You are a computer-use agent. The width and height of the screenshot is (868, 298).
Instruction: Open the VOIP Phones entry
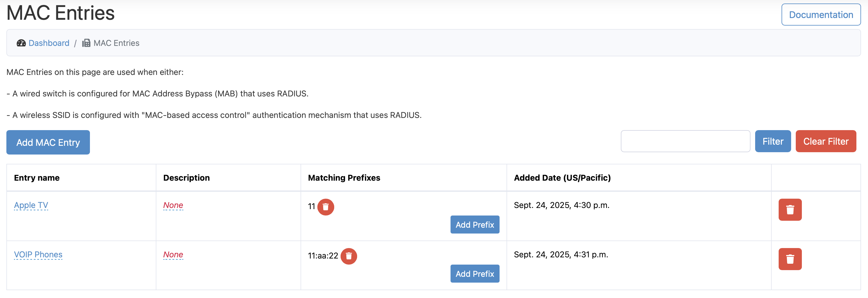tap(38, 254)
